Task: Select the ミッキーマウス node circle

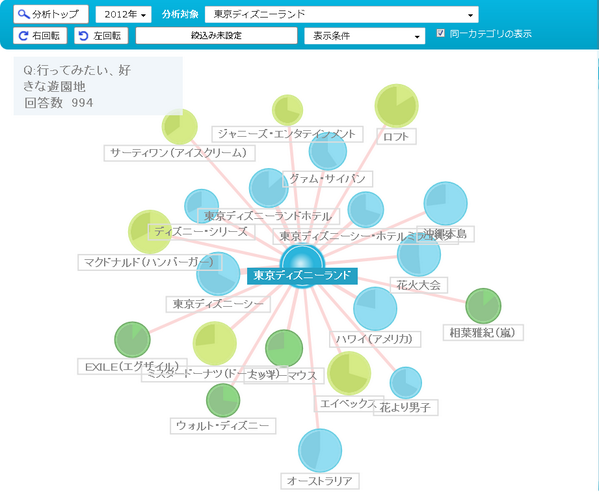Action: (x=284, y=348)
